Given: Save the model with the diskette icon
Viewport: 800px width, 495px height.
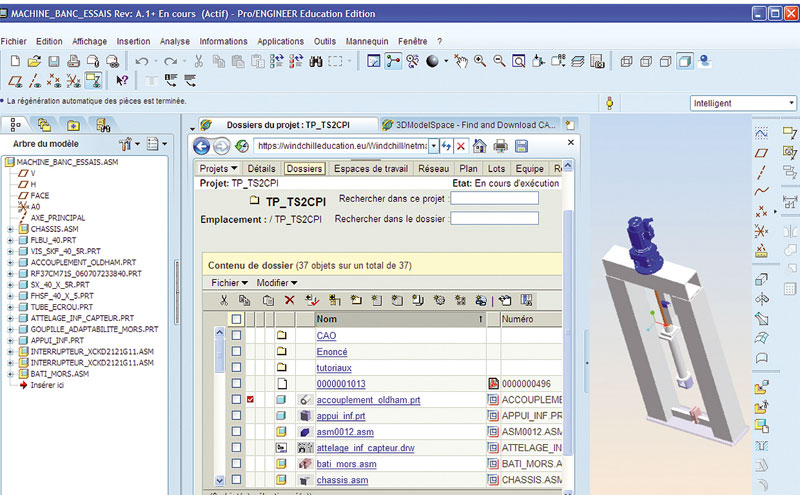Looking at the screenshot, I should pyautogui.click(x=54, y=61).
